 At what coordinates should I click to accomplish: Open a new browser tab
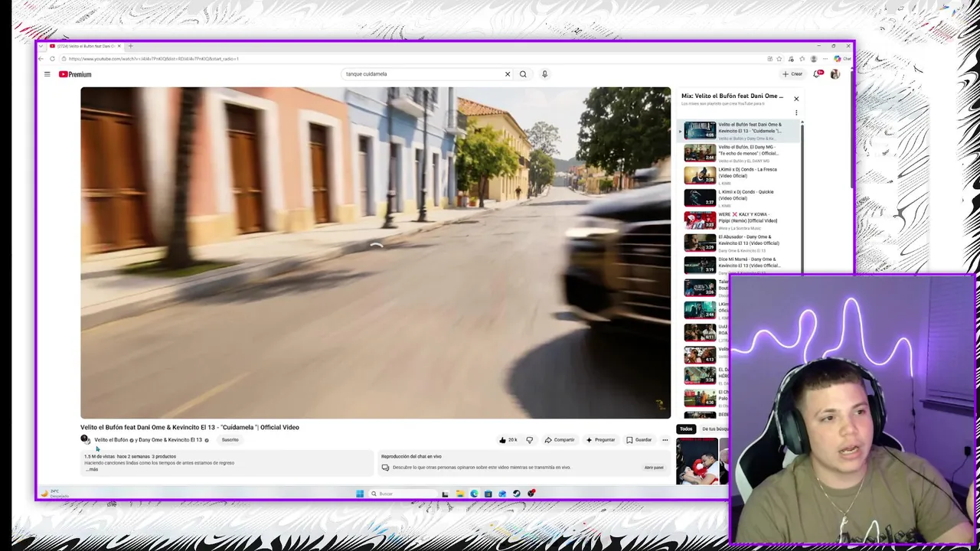[x=130, y=47]
